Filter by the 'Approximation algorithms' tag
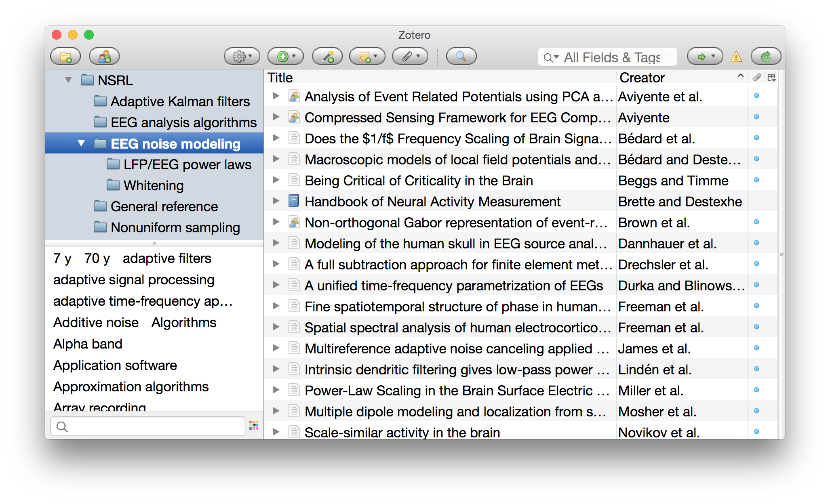The image size is (830, 504). (x=131, y=386)
